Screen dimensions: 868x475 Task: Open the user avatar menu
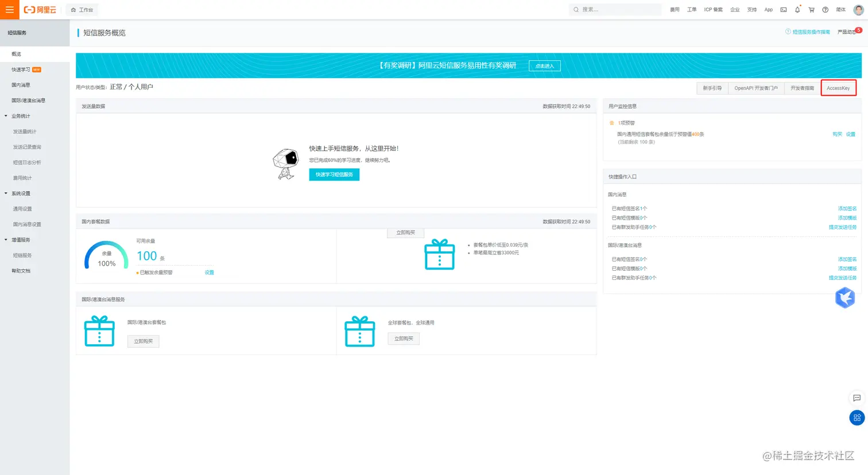(858, 10)
